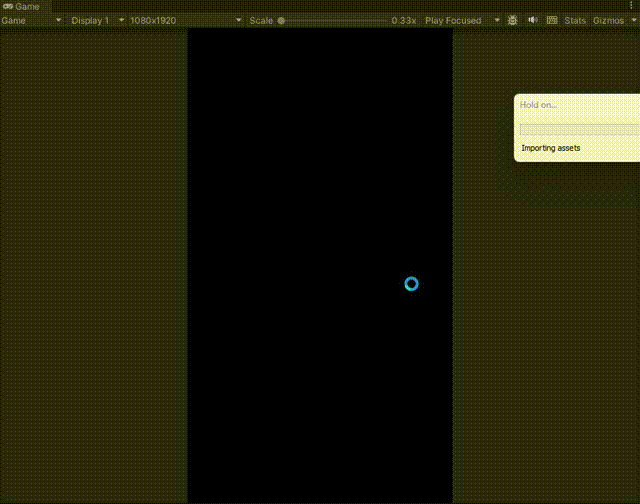
Task: Click the Game tab controller icon
Action: (8, 6)
